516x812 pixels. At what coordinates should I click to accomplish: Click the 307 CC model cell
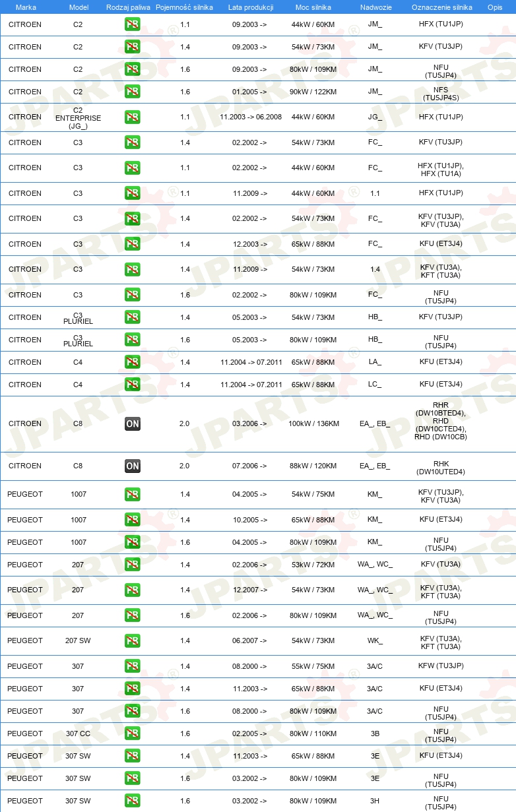tap(78, 734)
